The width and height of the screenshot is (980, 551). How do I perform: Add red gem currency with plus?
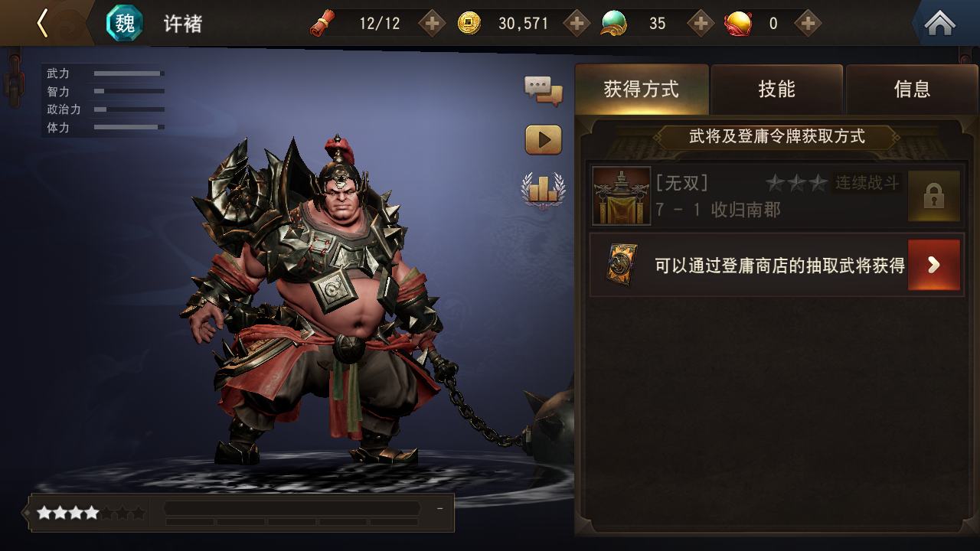808,23
